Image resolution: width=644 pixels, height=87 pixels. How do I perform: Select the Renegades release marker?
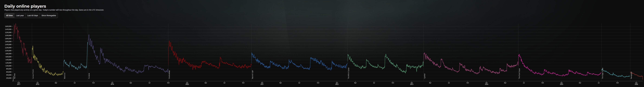pyautogui.click(x=631, y=75)
